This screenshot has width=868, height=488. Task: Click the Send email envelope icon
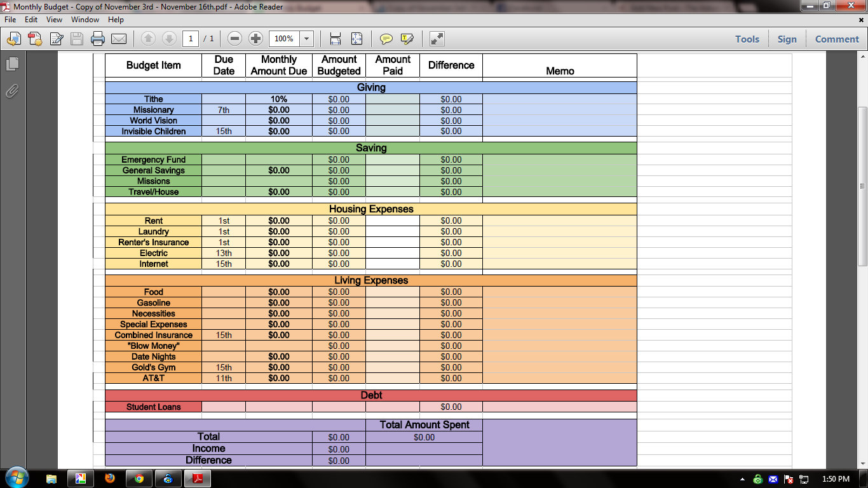119,39
